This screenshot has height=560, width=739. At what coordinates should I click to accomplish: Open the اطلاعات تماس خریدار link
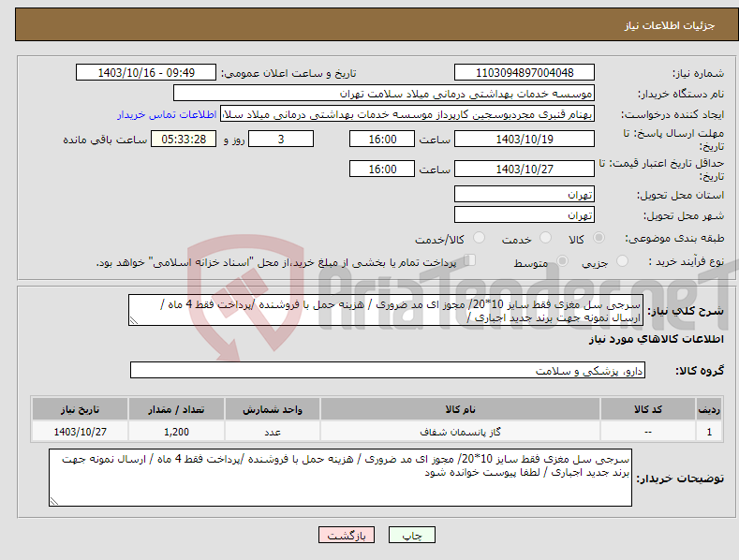pyautogui.click(x=167, y=114)
